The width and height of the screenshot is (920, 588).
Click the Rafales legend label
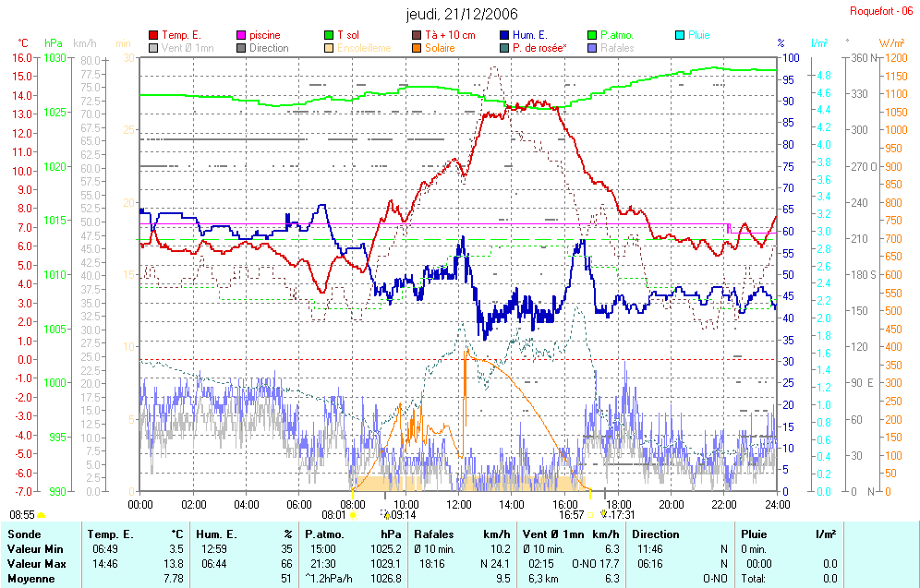[x=617, y=48]
